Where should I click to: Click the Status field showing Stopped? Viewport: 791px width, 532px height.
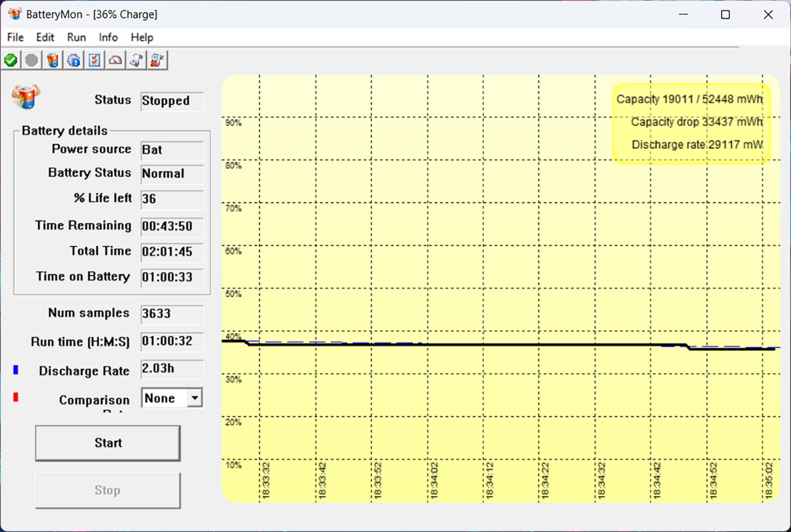click(172, 101)
